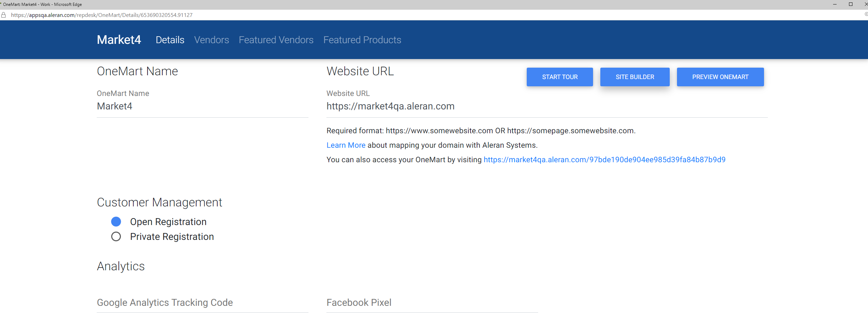Select the Details tab
Screen dimensions: 868x321
click(x=170, y=40)
